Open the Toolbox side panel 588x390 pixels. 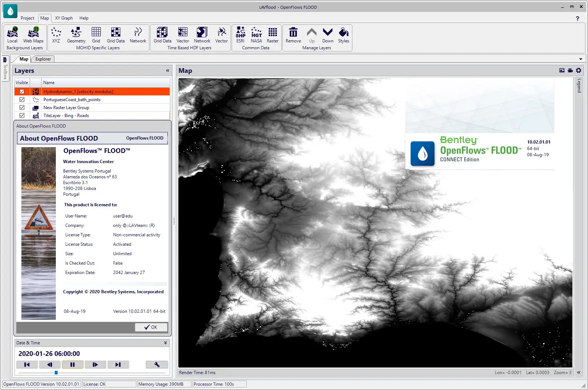[5, 69]
